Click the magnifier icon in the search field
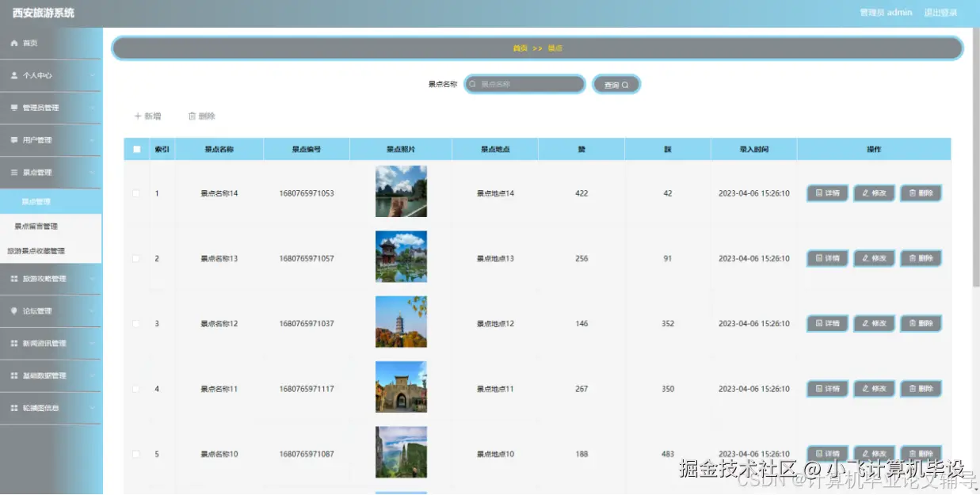 [x=473, y=84]
